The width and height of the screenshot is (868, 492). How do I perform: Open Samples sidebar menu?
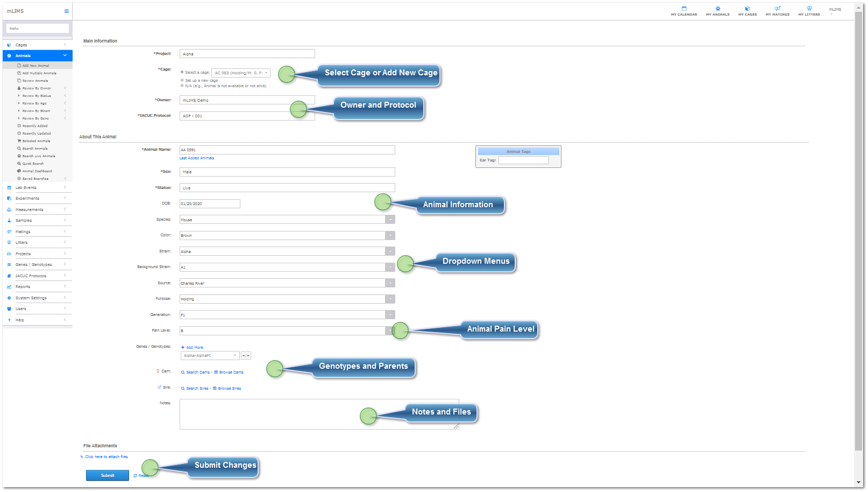pyautogui.click(x=38, y=221)
